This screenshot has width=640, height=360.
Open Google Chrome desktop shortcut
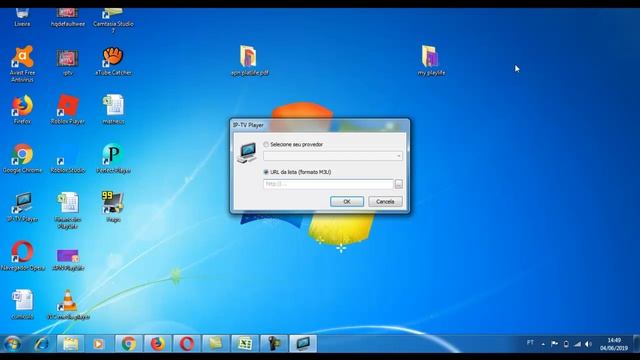click(x=22, y=158)
